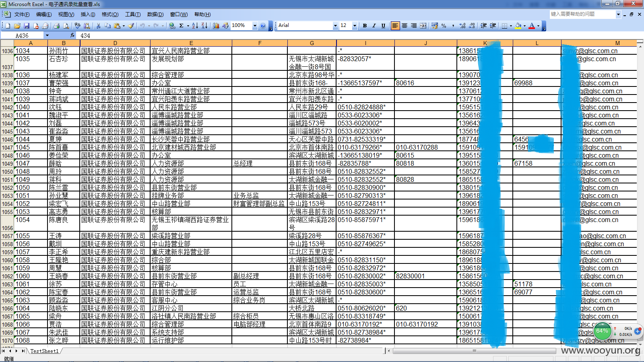Open the 格式(O) menu
This screenshot has height=362, width=644.
point(110,14)
